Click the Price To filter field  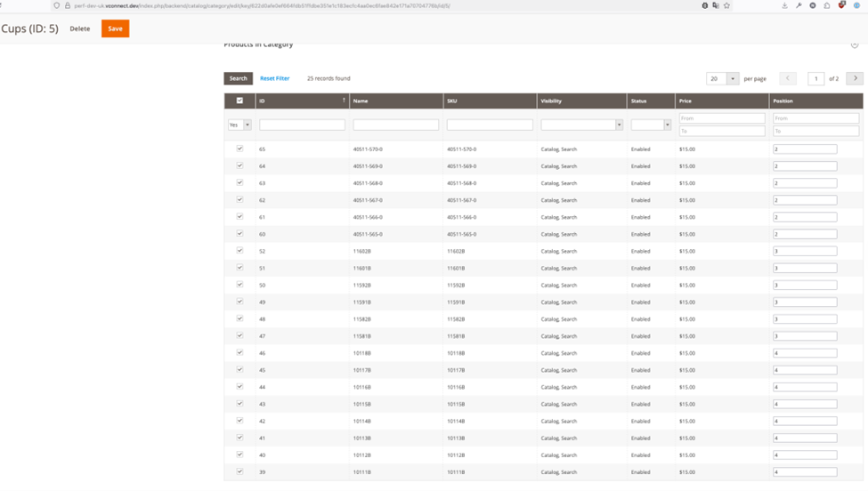pyautogui.click(x=722, y=131)
